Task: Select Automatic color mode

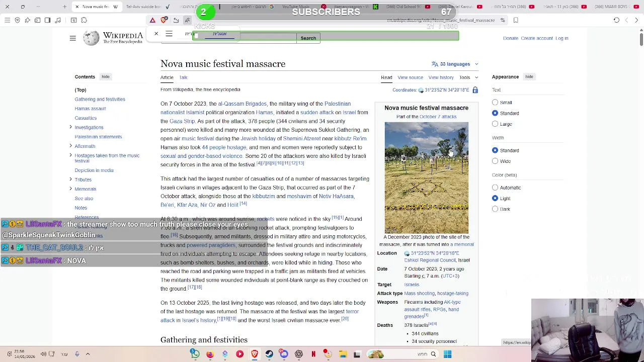Action: [495, 188]
